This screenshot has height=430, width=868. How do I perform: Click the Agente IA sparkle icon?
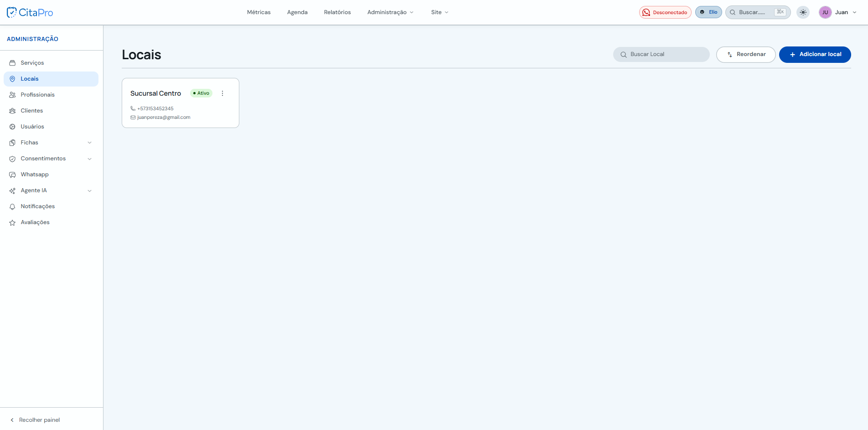pyautogui.click(x=12, y=190)
